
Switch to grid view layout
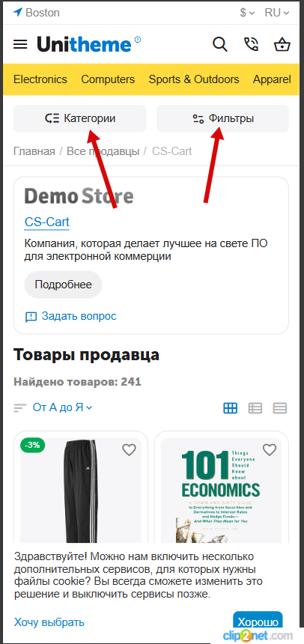click(230, 408)
